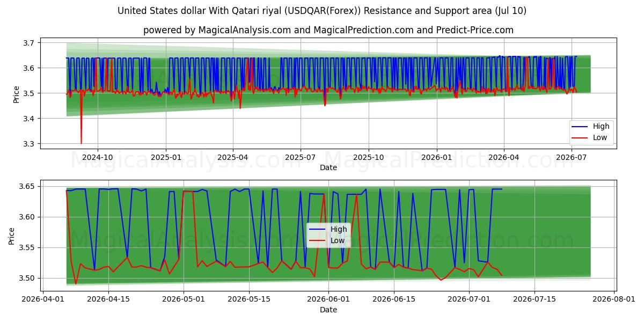Click the '3.50' price tick on the bottom chart
The image size is (644, 322).
28,279
